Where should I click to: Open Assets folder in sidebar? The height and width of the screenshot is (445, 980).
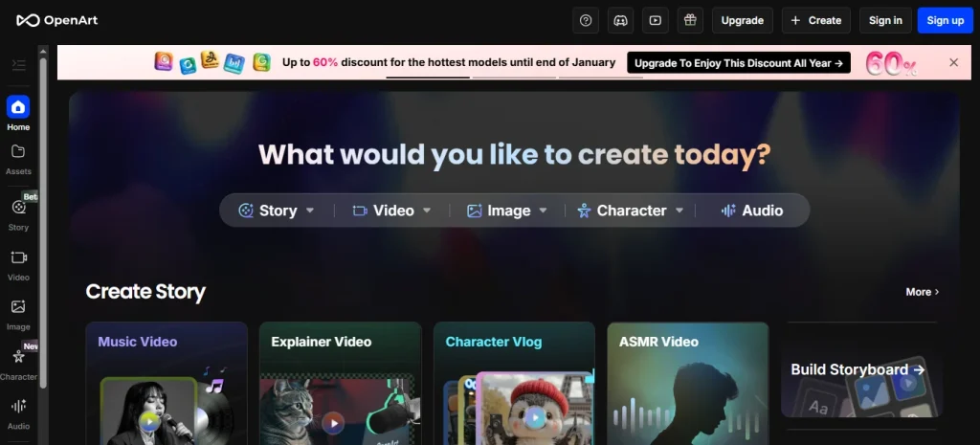point(18,158)
